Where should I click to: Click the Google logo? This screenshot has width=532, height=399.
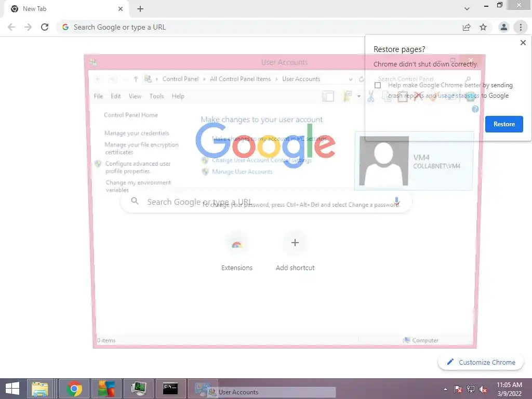click(x=265, y=145)
